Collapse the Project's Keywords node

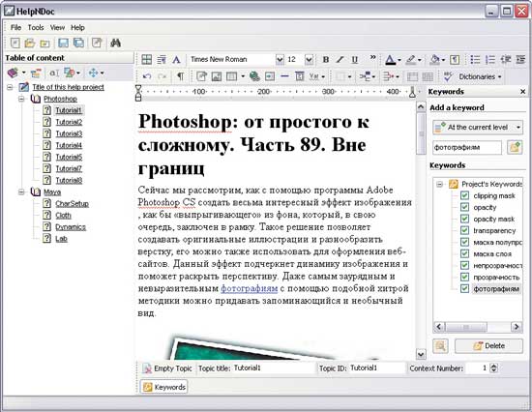[440, 185]
